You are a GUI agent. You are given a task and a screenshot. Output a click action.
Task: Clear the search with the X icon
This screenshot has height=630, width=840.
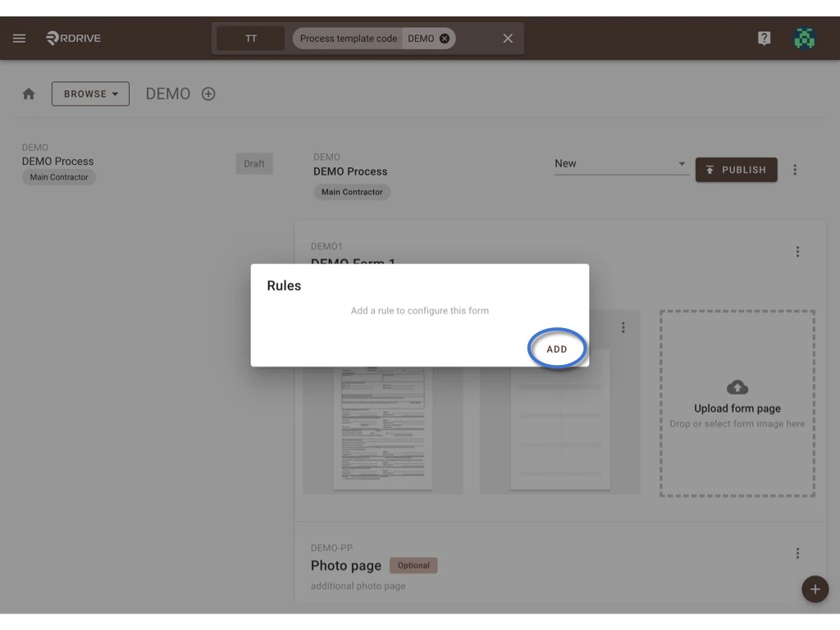point(507,38)
